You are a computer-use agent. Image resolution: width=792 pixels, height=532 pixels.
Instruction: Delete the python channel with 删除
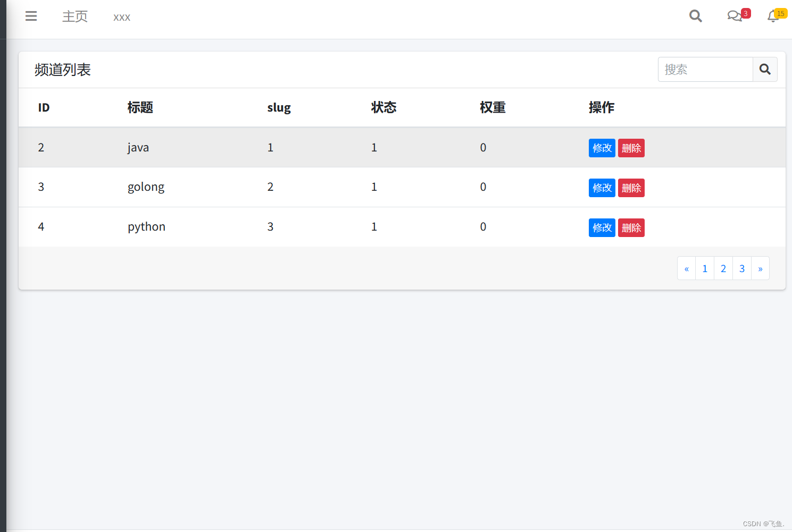[x=631, y=227]
